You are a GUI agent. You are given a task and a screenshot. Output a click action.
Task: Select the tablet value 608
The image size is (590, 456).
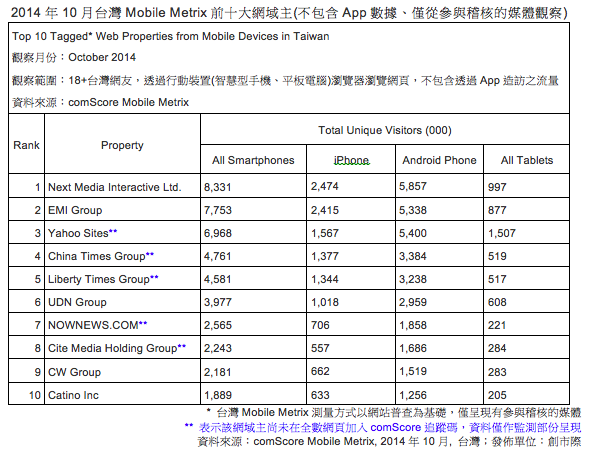click(x=497, y=302)
